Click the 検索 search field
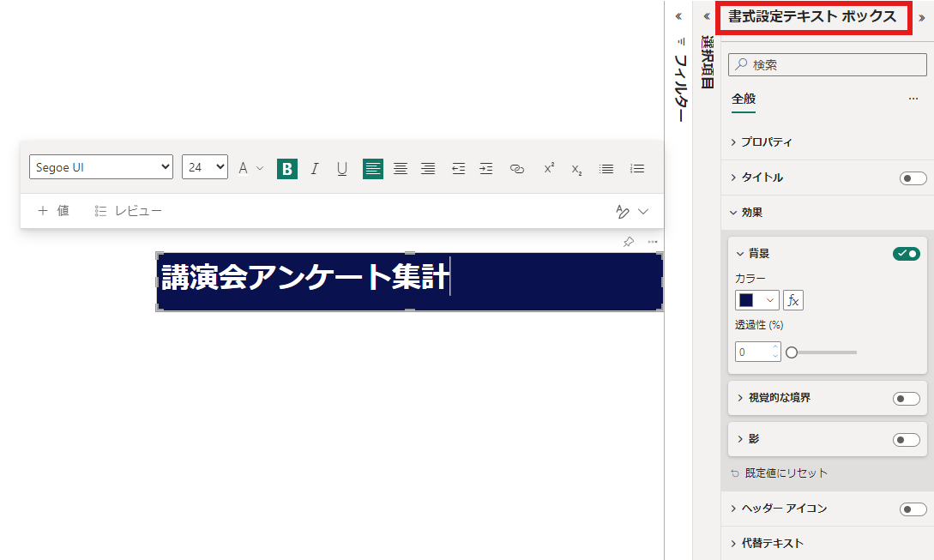 tap(828, 64)
